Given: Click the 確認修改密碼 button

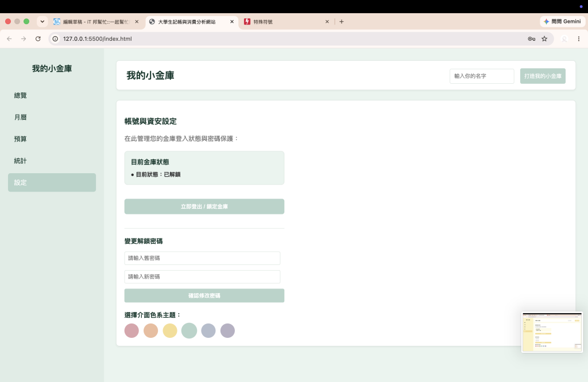Looking at the screenshot, I should (204, 295).
